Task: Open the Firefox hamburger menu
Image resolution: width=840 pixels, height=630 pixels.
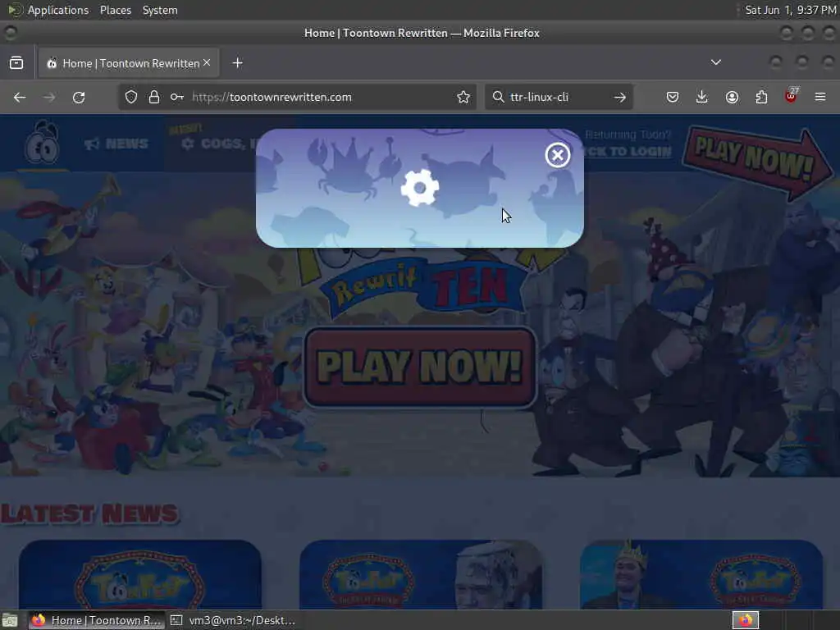Action: click(x=820, y=97)
